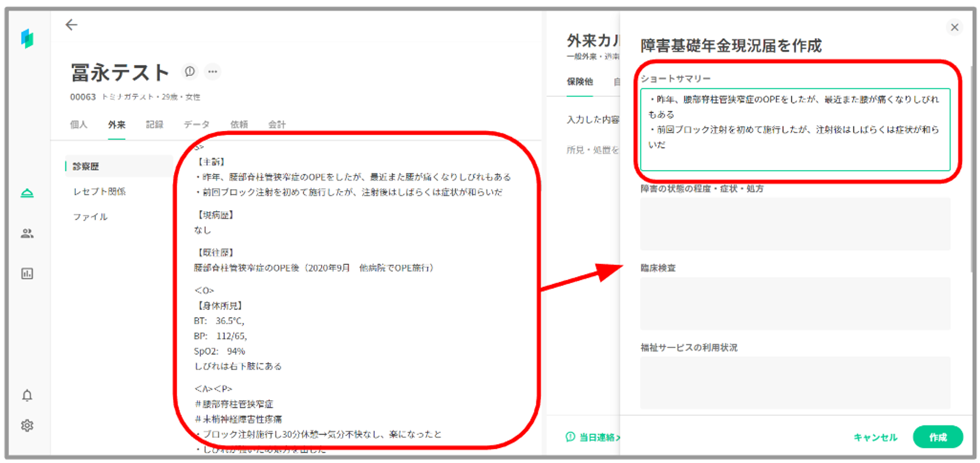The image size is (980, 463).
Task: Open notifications bell icon
Action: coord(27,395)
